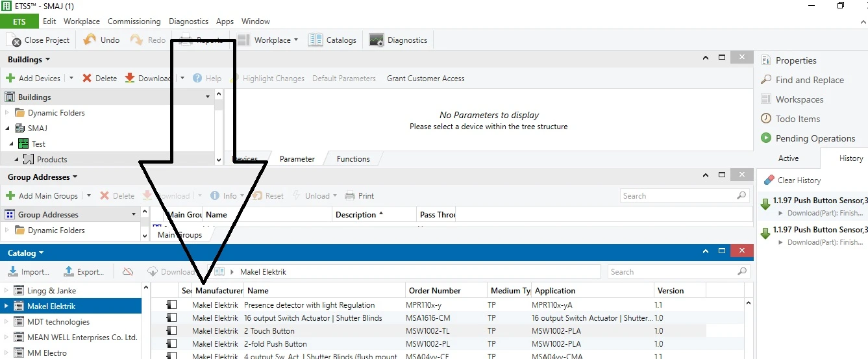The height and width of the screenshot is (359, 868).
Task: Open the Edit menu
Action: 49,21
